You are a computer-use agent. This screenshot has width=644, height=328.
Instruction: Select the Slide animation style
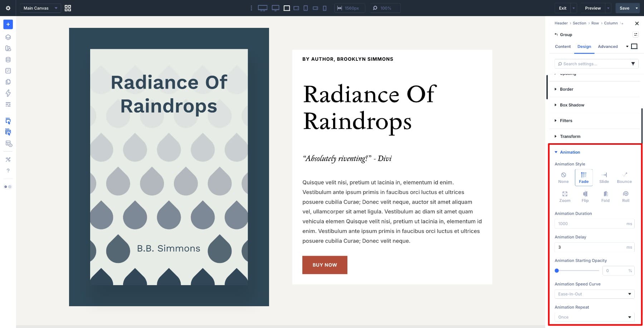pyautogui.click(x=604, y=178)
